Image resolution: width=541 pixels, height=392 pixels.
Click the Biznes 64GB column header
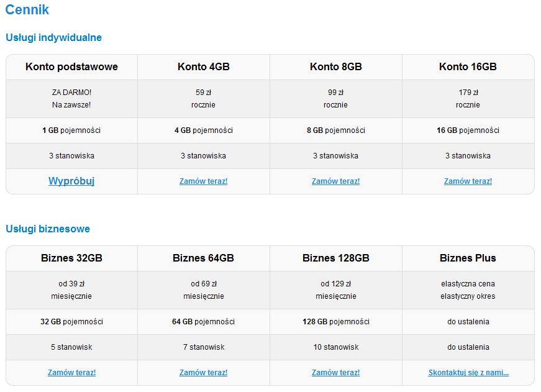203,258
